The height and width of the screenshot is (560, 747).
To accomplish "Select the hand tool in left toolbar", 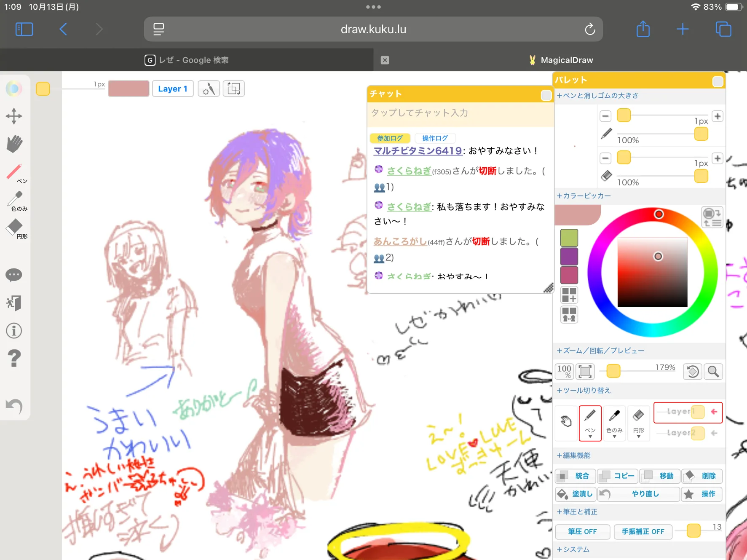I will [x=14, y=144].
